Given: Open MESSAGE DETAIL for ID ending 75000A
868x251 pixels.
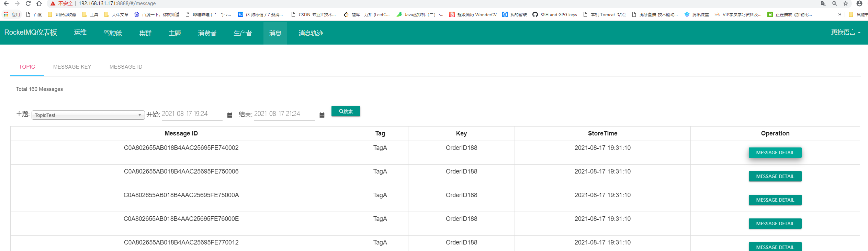Looking at the screenshot, I should 775,200.
